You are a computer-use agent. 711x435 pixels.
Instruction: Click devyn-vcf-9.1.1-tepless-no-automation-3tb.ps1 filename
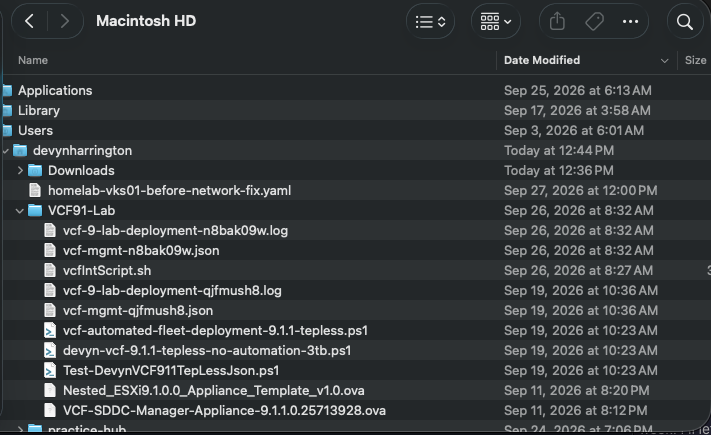coord(207,351)
